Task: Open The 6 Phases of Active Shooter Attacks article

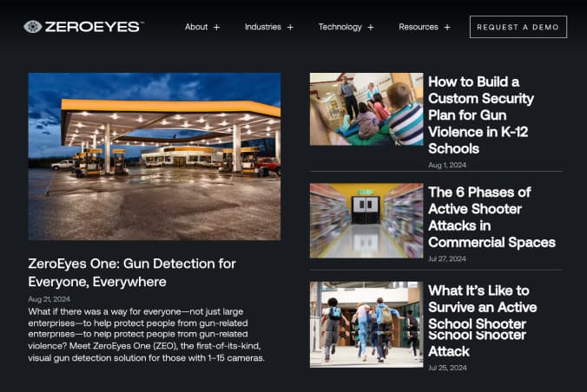Action: [x=491, y=217]
